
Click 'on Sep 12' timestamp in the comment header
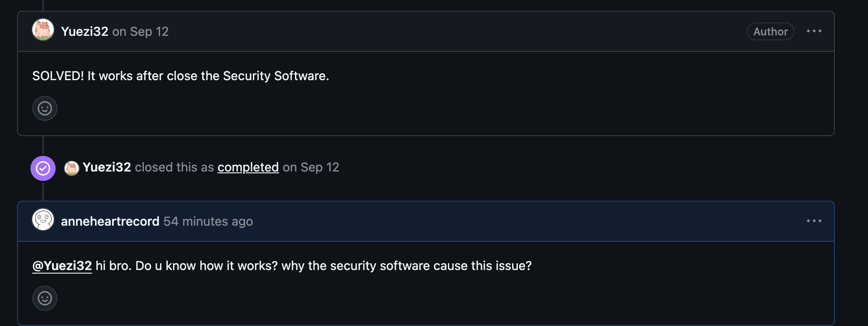pos(140,31)
